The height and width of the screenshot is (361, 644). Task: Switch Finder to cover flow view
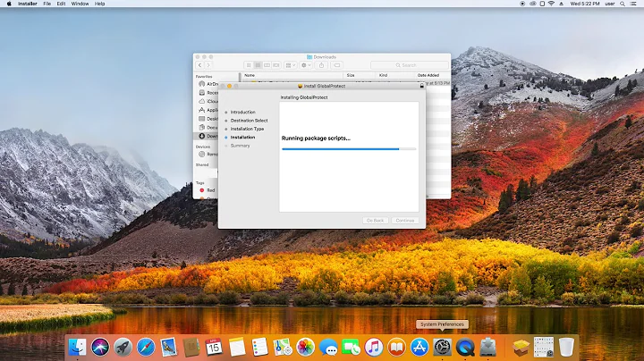276,65
